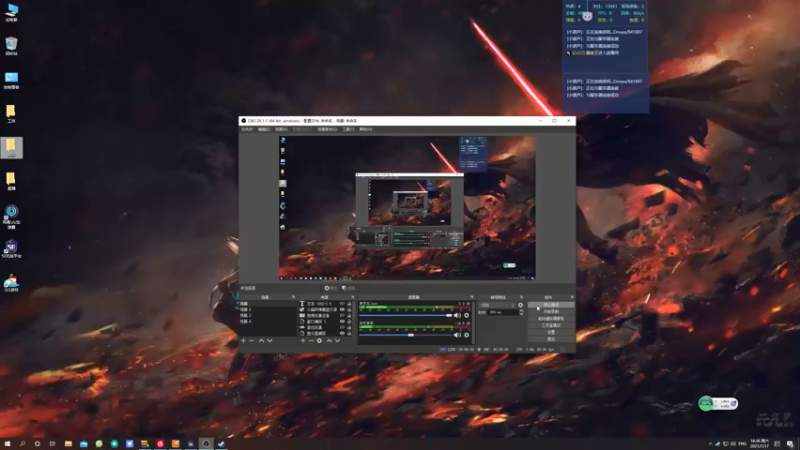Screen dimensions: 800x450
Task: Toggle the lock on the 视频采集设备 source
Action: 349,315
